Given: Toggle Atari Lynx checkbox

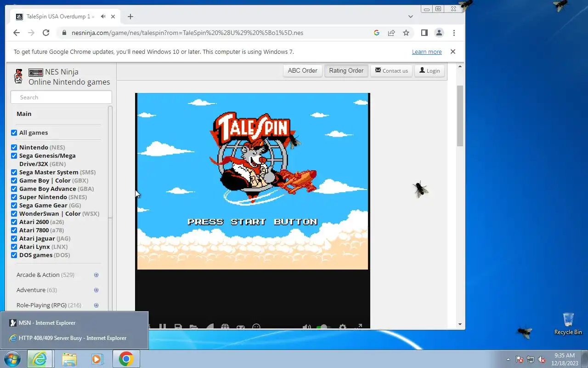Looking at the screenshot, I should (14, 247).
